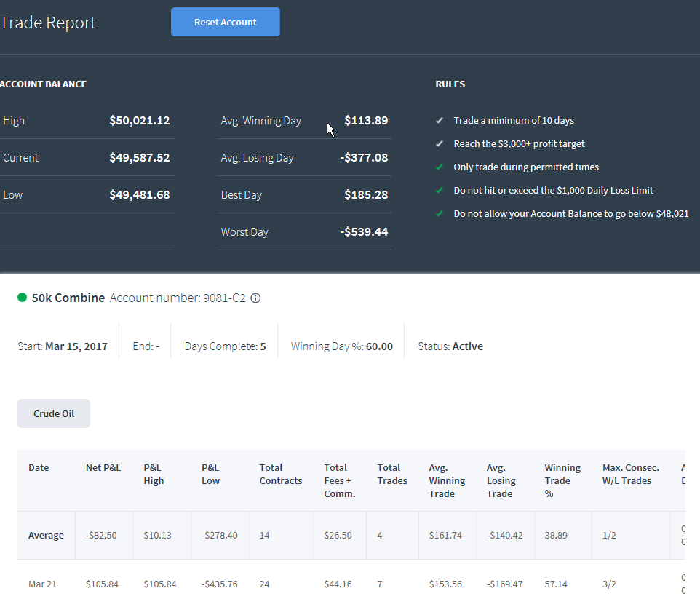Click green check for Daily Loss Limit rule
Screen dimensions: 700x599
[440, 190]
